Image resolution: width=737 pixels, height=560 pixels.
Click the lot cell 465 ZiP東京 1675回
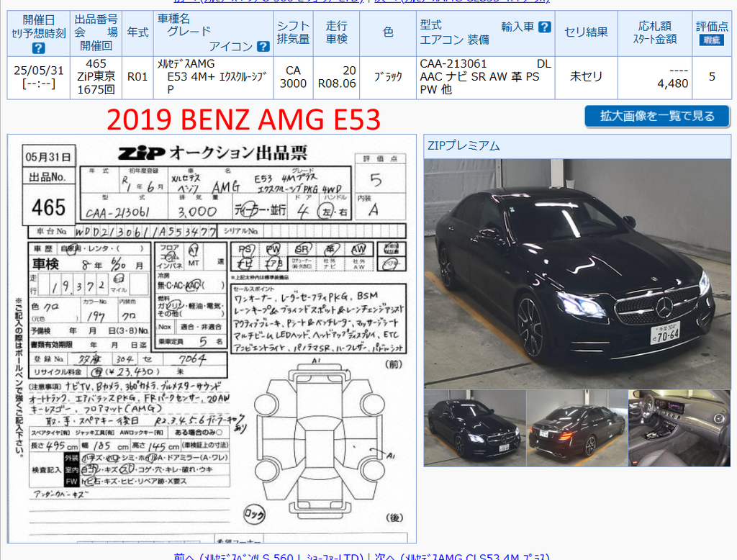click(x=96, y=78)
